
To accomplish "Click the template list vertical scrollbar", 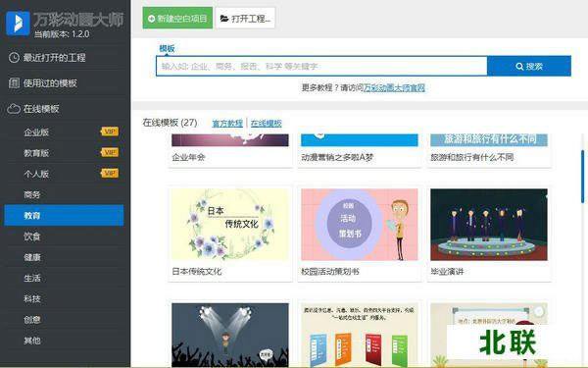I will point(582,177).
